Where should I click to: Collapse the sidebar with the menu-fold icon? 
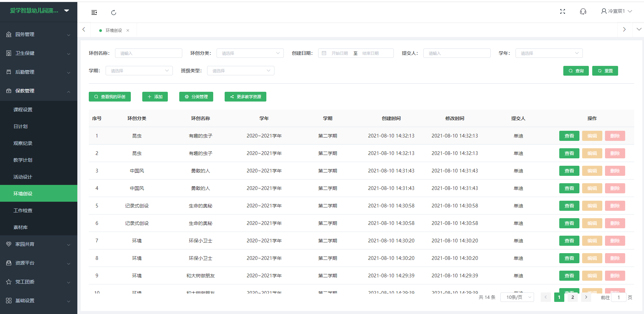(94, 12)
